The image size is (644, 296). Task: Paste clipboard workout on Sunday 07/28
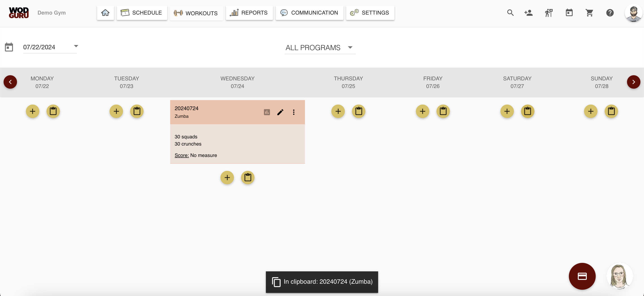pyautogui.click(x=611, y=111)
